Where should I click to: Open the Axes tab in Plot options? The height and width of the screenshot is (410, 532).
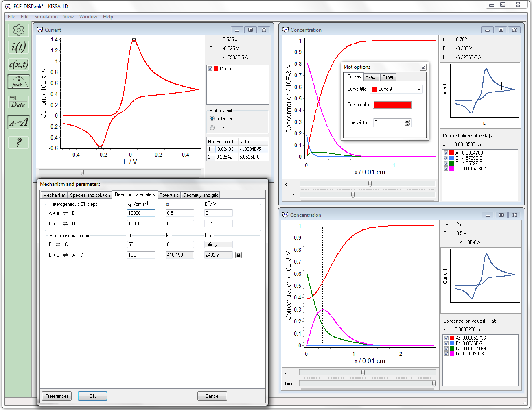371,77
